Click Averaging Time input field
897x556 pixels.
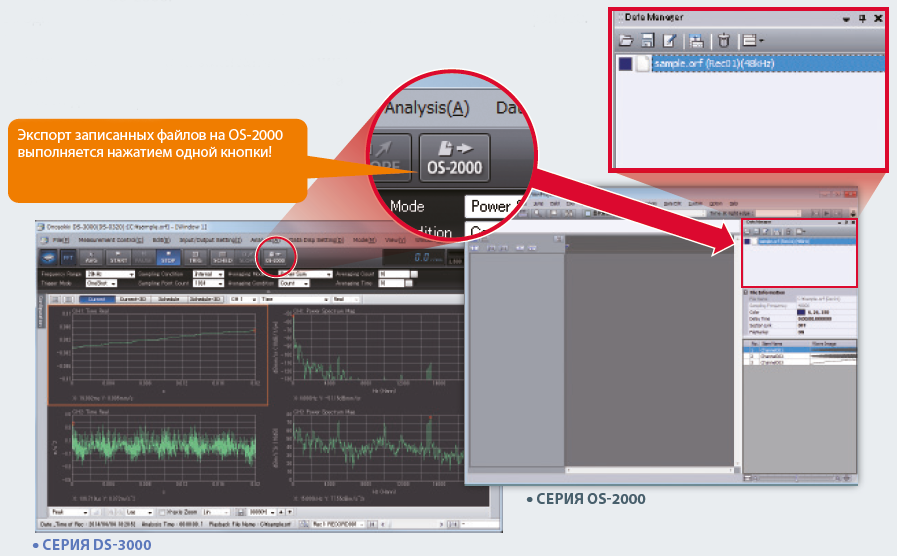click(392, 283)
